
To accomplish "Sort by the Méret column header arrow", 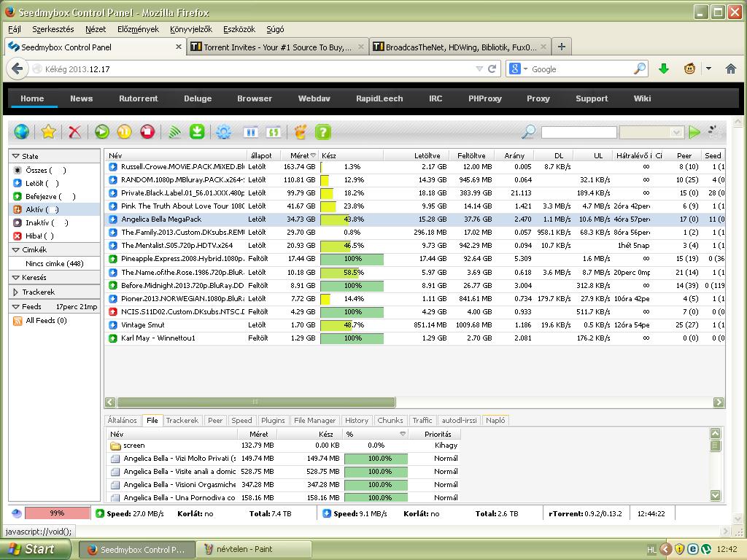I will [313, 155].
